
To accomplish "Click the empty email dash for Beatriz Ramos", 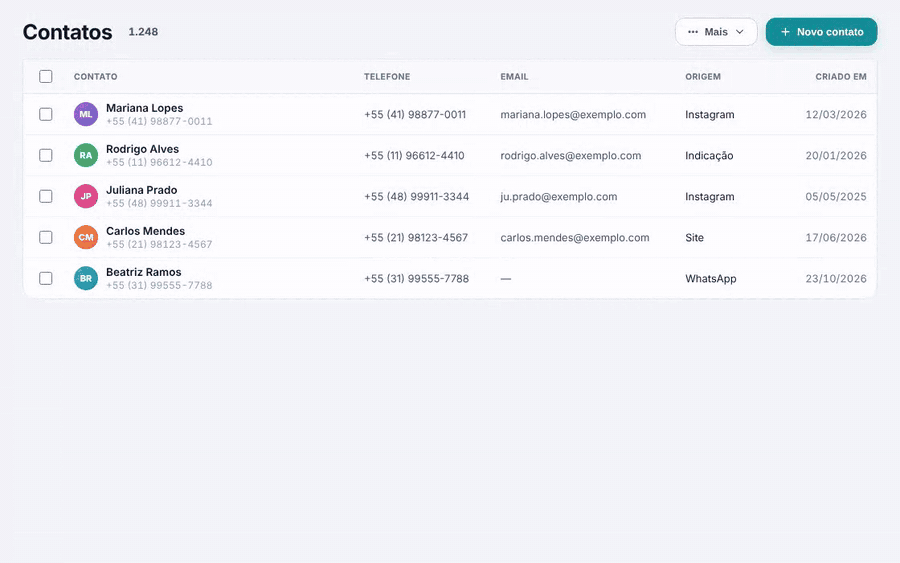I will tap(506, 279).
